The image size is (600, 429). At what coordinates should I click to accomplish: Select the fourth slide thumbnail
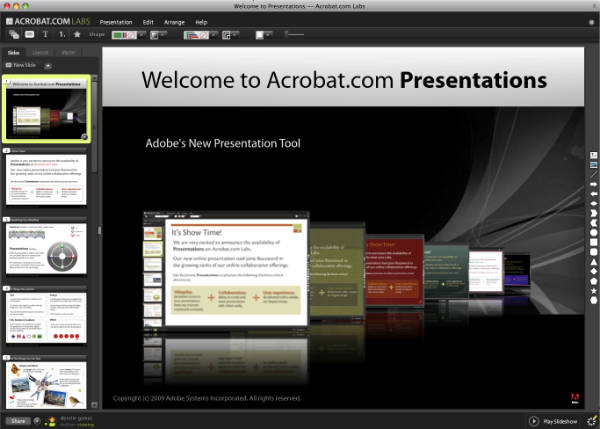coord(46,318)
